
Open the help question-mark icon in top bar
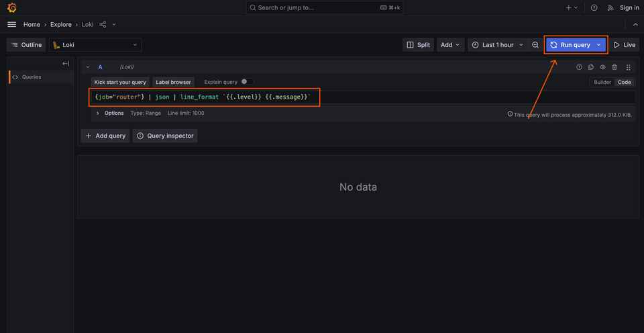pos(594,8)
